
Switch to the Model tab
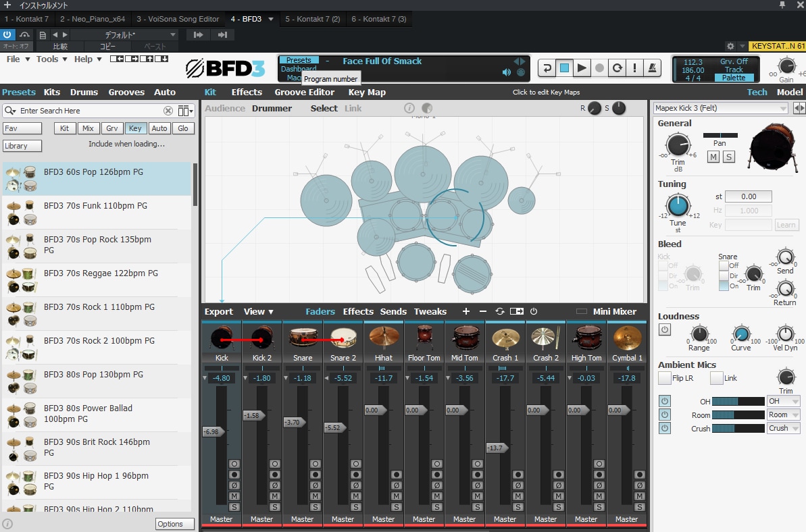pos(790,92)
